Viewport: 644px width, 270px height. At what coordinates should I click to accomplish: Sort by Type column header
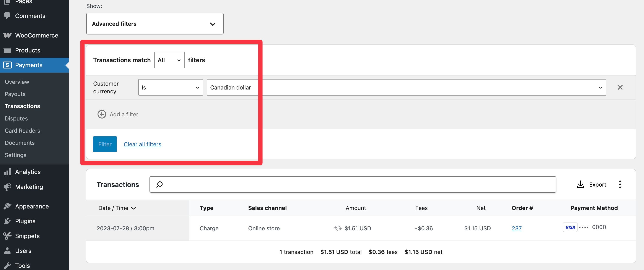(x=206, y=208)
